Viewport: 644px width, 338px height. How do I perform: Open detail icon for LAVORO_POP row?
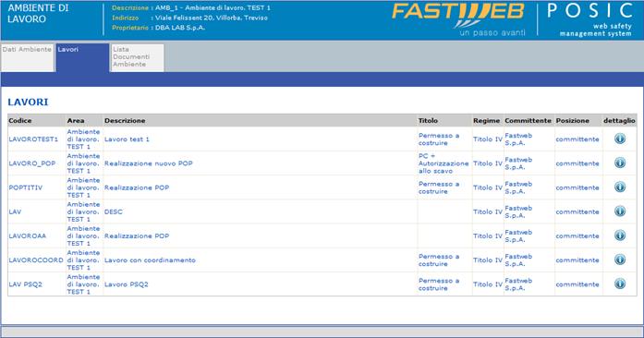pyautogui.click(x=620, y=163)
